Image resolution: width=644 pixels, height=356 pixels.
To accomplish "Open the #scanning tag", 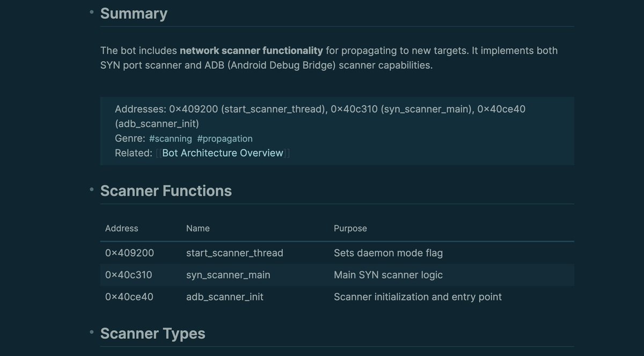I will [x=170, y=139].
